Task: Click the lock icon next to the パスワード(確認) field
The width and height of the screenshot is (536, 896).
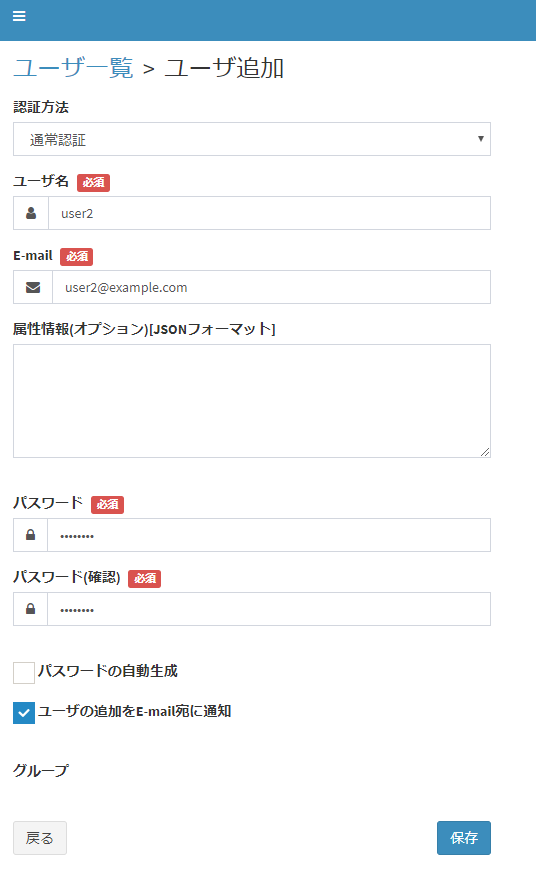Action: (x=30, y=609)
